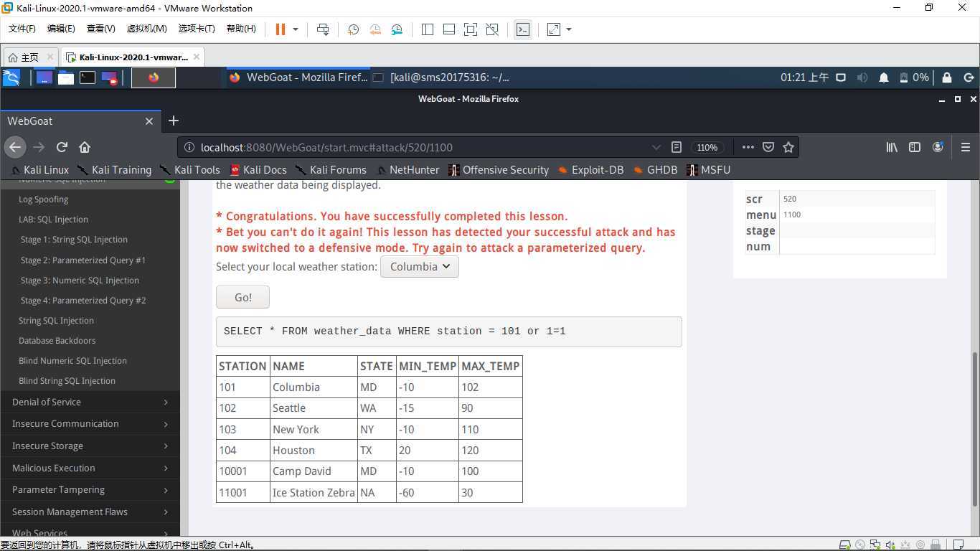Launch the terminal emulator from Kali panel

click(x=88, y=77)
